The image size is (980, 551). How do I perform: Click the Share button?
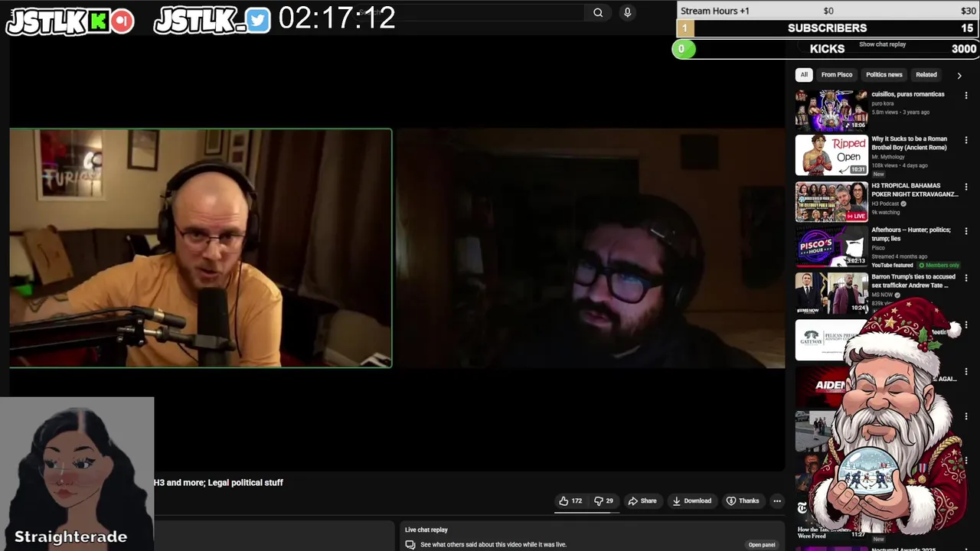pos(642,500)
